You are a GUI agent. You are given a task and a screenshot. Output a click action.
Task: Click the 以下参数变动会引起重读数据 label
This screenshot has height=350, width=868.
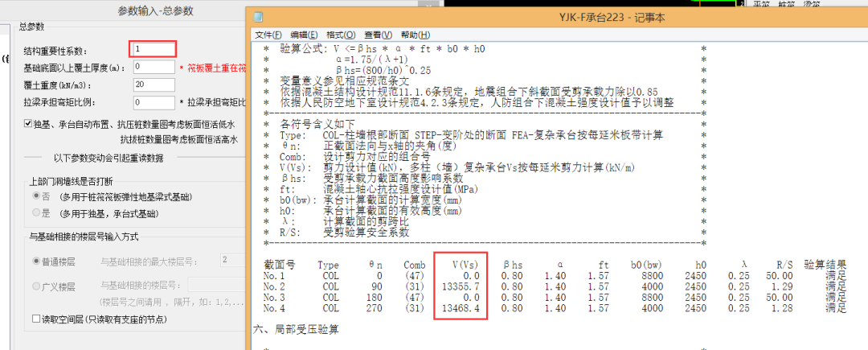tap(108, 159)
